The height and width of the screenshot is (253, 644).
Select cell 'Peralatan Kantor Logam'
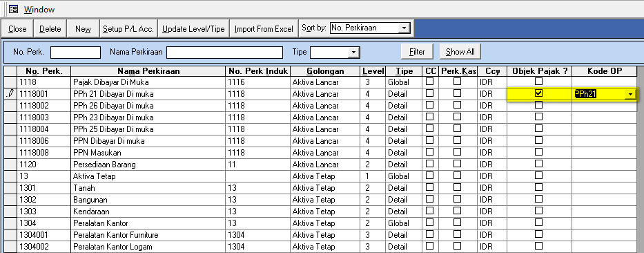point(148,247)
